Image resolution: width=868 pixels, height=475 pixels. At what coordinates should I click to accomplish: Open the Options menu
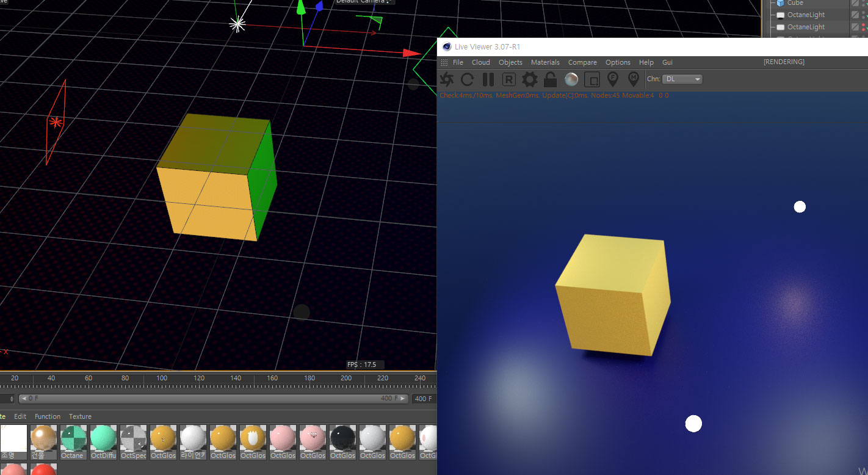[618, 62]
